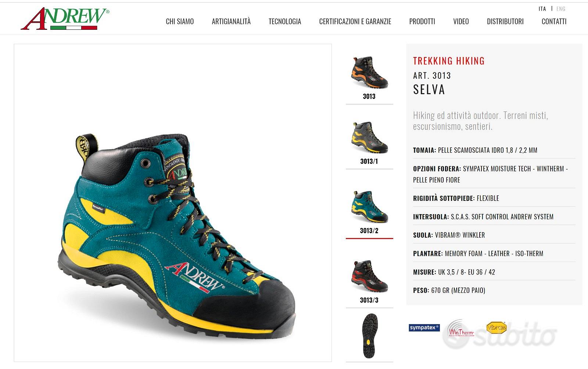Image resolution: width=588 pixels, height=369 pixels.
Task: Open the Chi Siamo menu
Action: [x=180, y=21]
